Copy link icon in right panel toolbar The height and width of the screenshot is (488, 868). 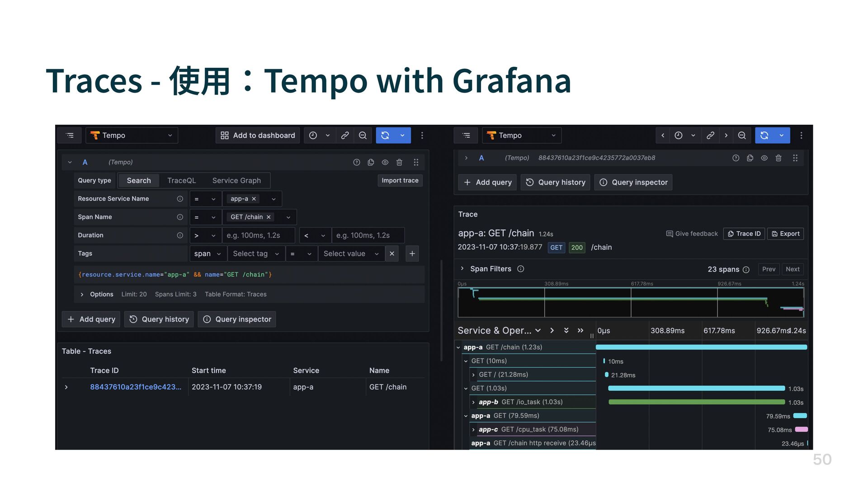(x=710, y=136)
